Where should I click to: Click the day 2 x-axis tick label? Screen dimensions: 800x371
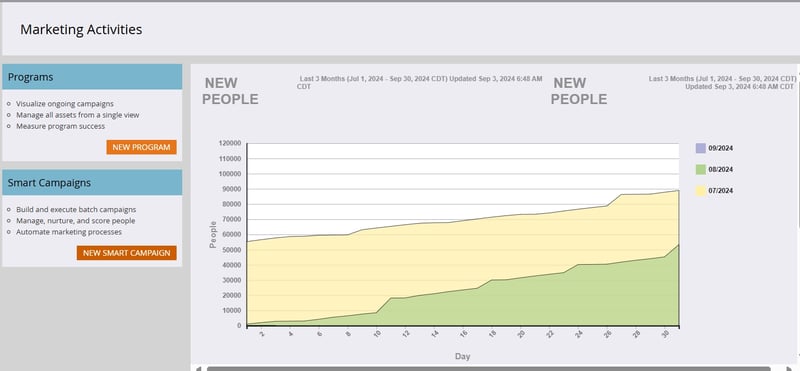(x=262, y=334)
